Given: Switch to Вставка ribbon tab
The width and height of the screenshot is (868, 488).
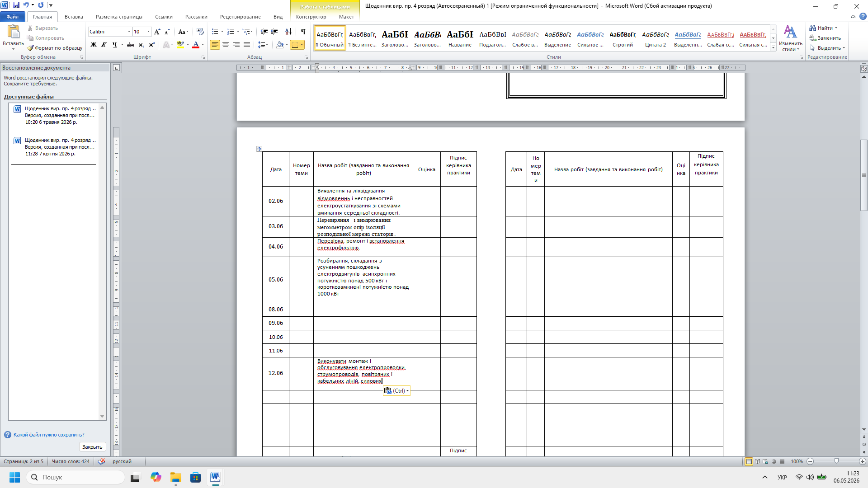Looking at the screenshot, I should pyautogui.click(x=74, y=17).
